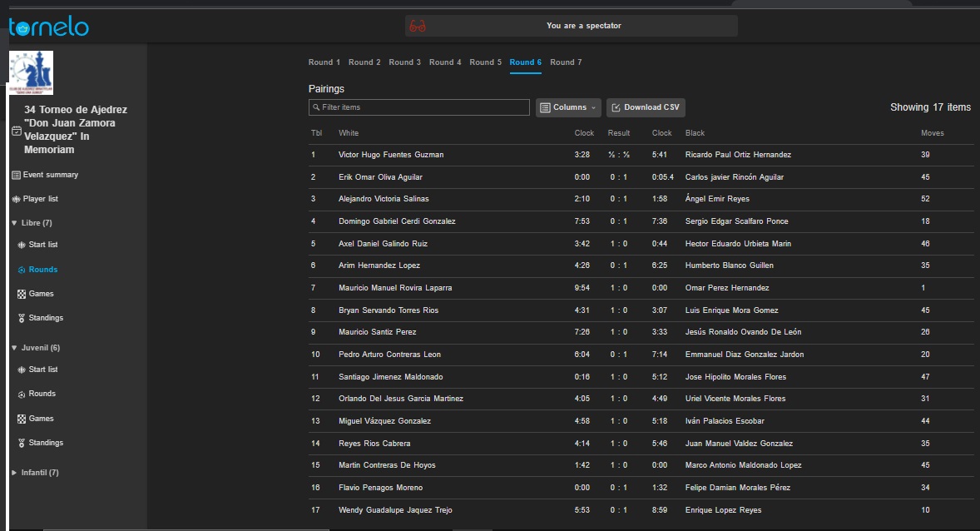Expand the Infantil (7) section
Viewport: 980px width, 531px height.
tap(14, 473)
